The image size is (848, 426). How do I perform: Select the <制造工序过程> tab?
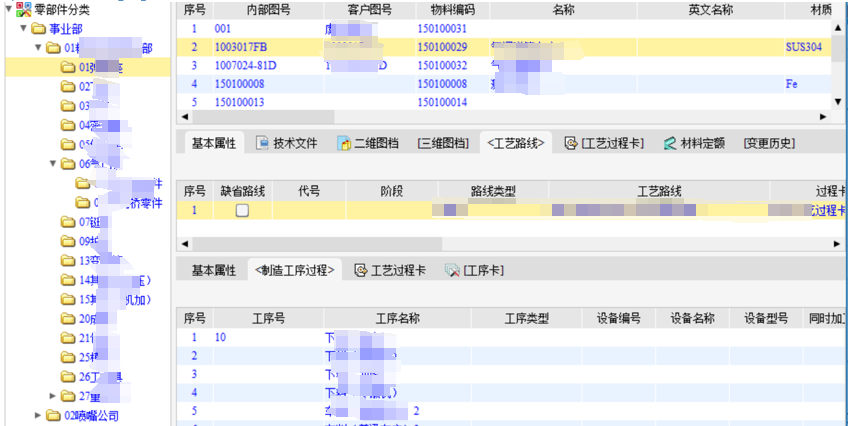point(295,270)
